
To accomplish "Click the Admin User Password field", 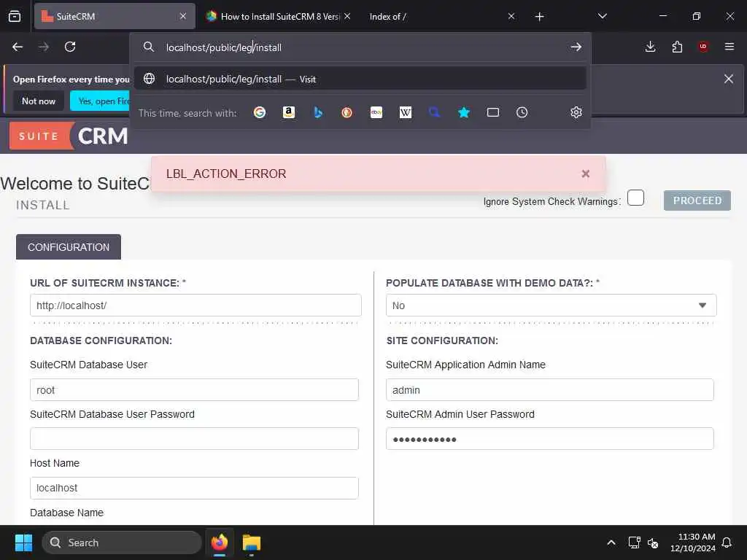I will [550, 438].
